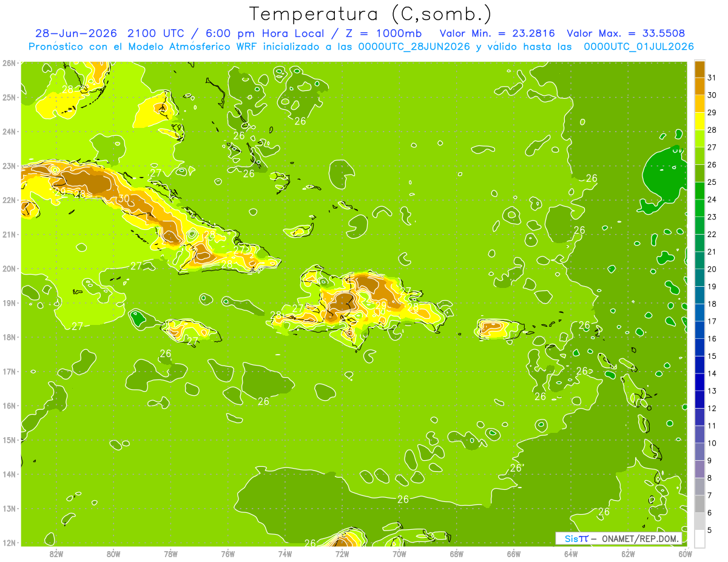
Task: Click the 12N latitude axis label
Action: 8,543
